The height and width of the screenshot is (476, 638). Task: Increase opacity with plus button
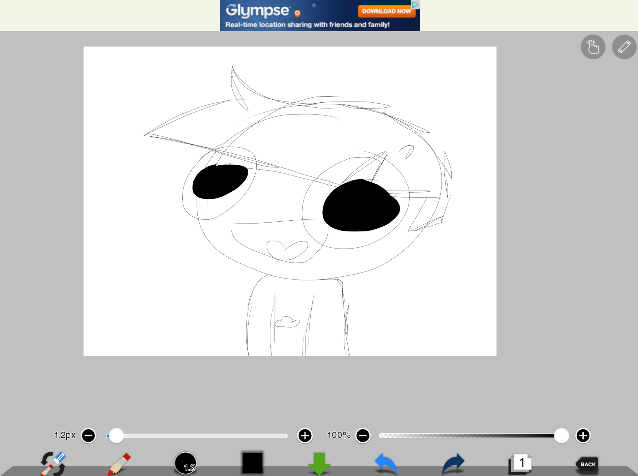(583, 436)
